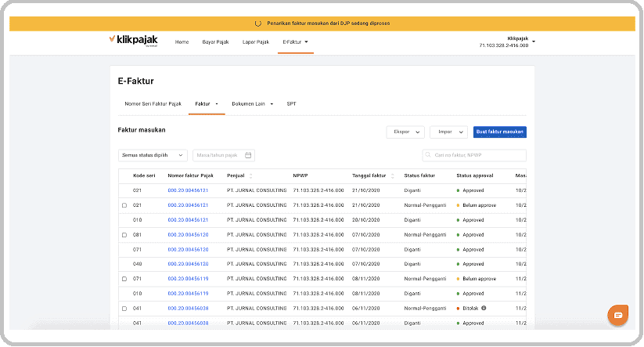644x347 pixels.
Task: Open faktur 000.20.00456119 in the 071 row
Action: click(188, 279)
